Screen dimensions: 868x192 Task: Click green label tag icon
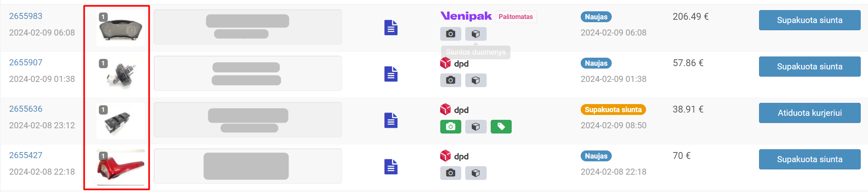[501, 127]
